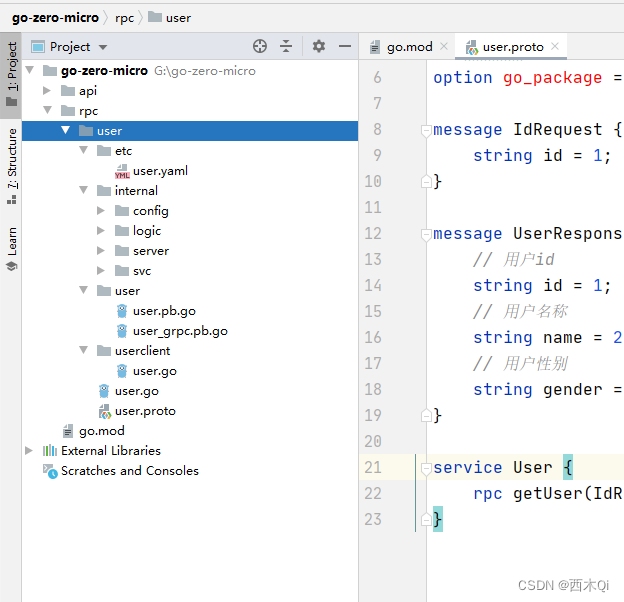This screenshot has height=602, width=624.
Task: Open Project panel settings gear
Action: (318, 46)
